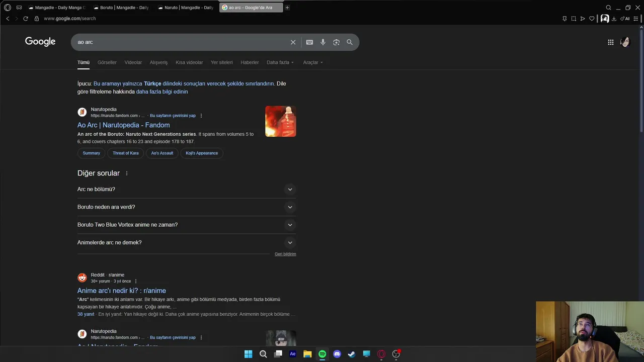Image resolution: width=644 pixels, height=362 pixels.
Task: Open three-dot menu of the Ao Arc Narutopedia result
Action: pyautogui.click(x=201, y=116)
